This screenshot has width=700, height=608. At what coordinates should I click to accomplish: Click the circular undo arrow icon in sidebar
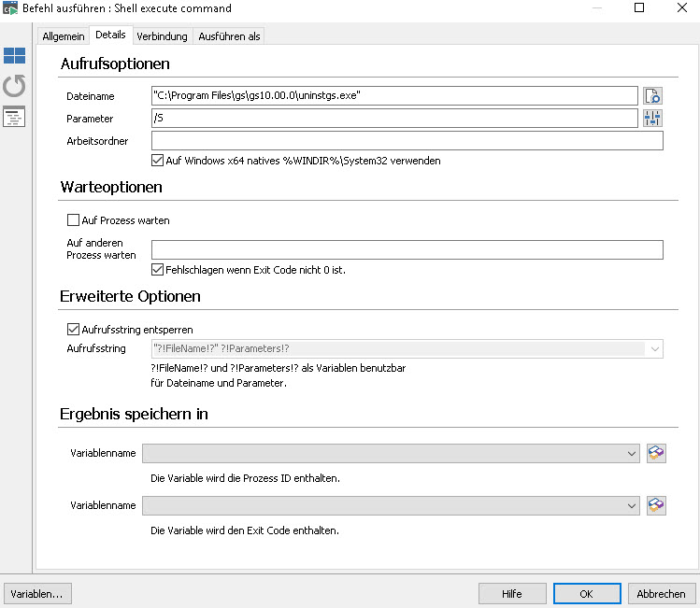pos(14,85)
